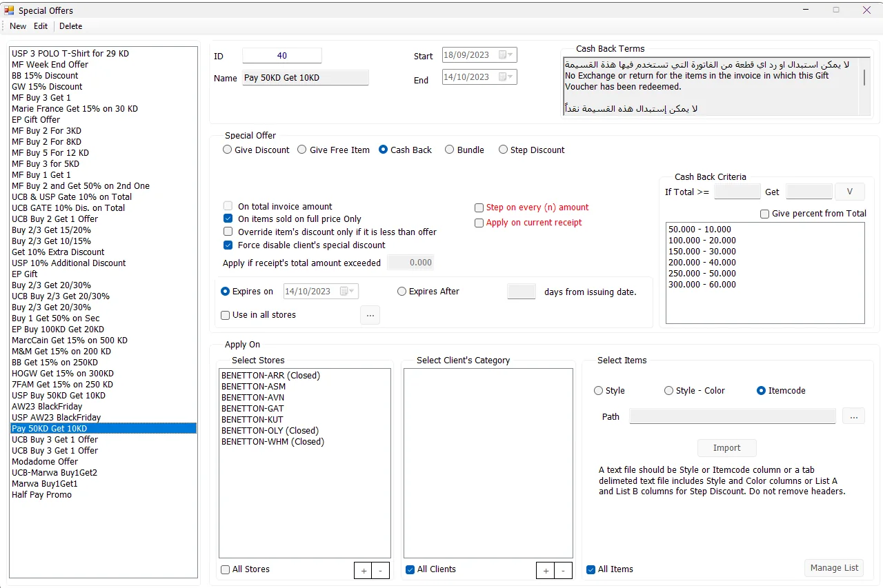This screenshot has width=883, height=588.
Task: Select the Give Free Item option
Action: point(333,150)
